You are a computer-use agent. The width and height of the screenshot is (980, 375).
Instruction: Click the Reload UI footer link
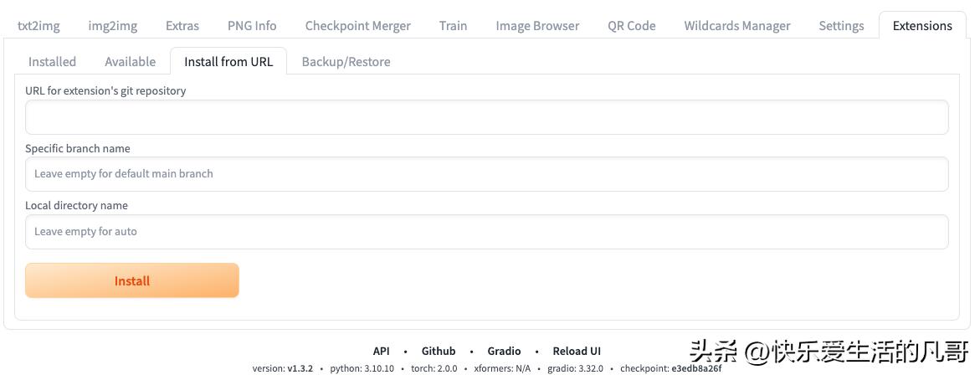point(577,352)
